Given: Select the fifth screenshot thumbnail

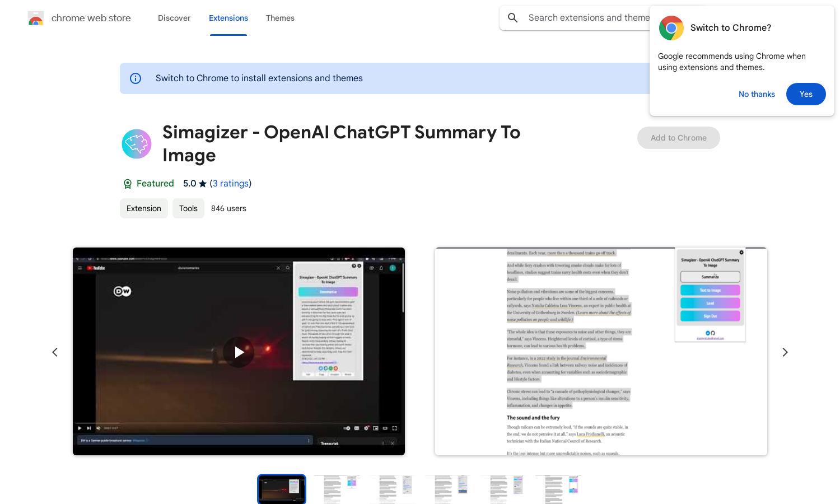Looking at the screenshot, I should click(503, 489).
